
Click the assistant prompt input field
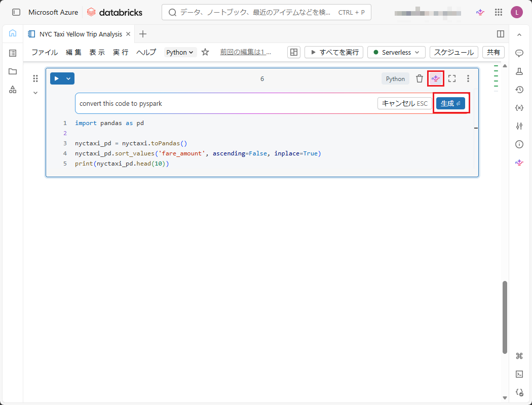(225, 103)
